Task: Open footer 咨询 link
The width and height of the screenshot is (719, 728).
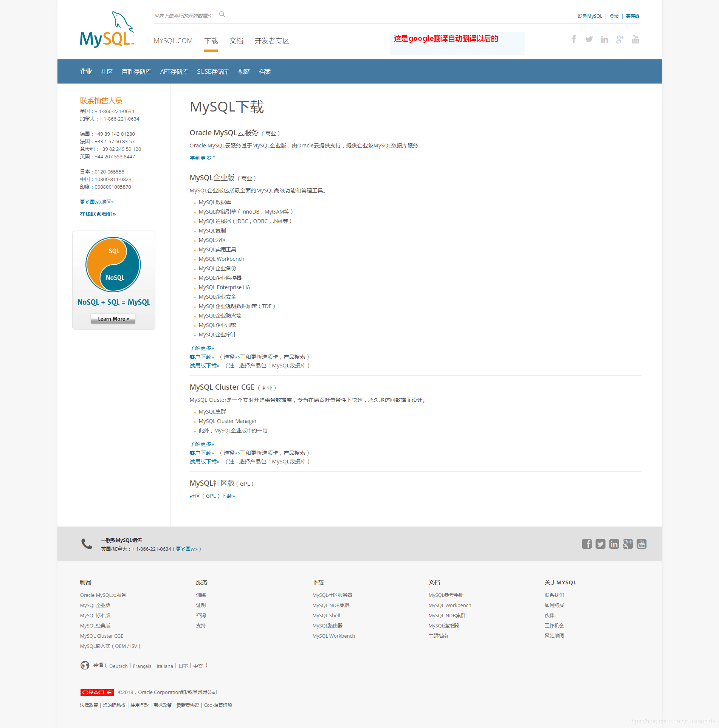Action: point(201,615)
